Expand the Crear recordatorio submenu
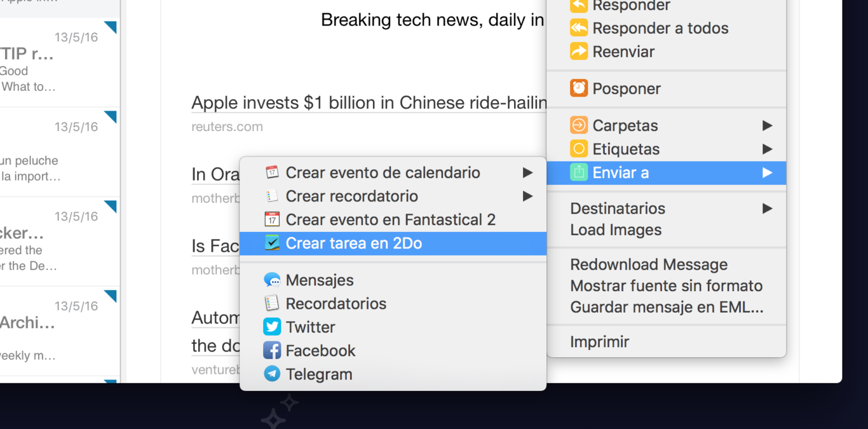 (527, 196)
